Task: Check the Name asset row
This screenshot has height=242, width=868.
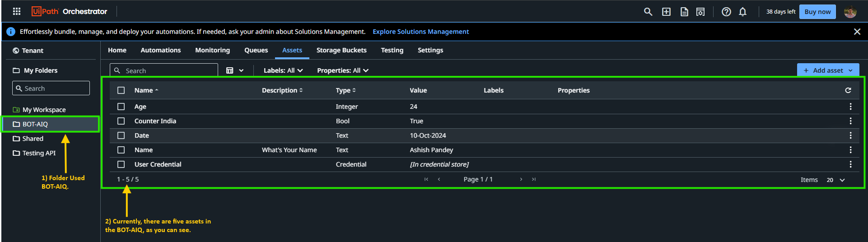Action: pos(121,150)
